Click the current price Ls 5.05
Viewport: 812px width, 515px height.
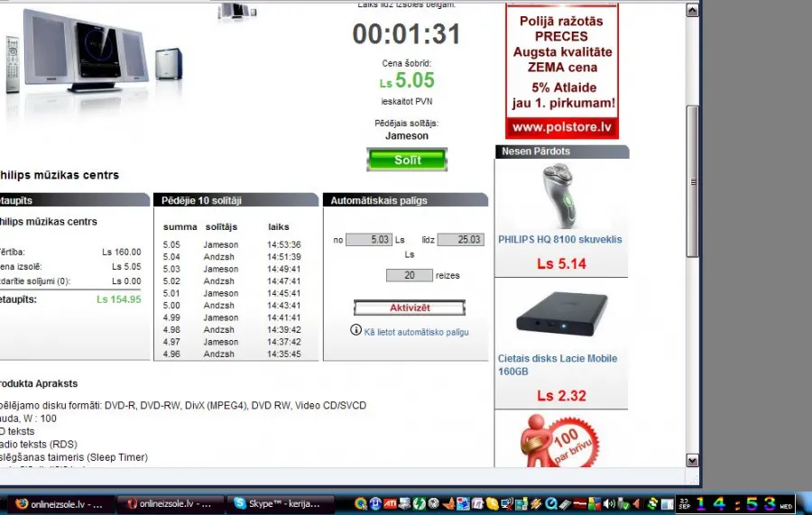[407, 81]
